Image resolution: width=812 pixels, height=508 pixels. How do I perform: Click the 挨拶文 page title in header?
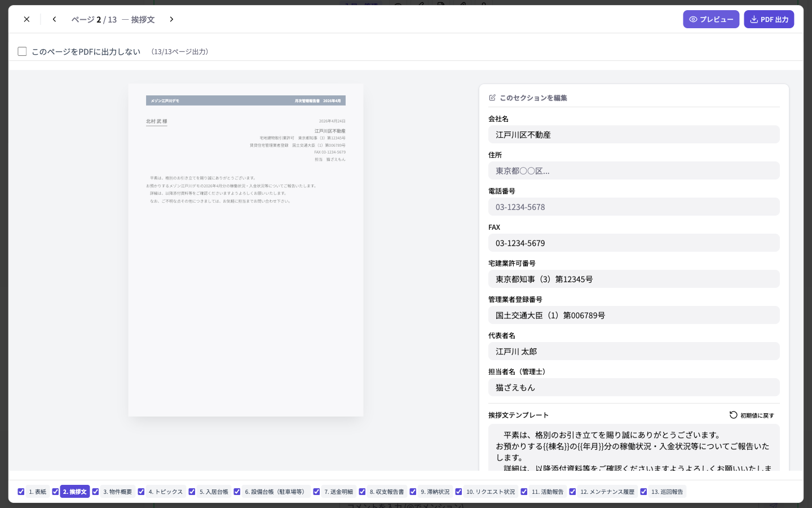pos(143,19)
